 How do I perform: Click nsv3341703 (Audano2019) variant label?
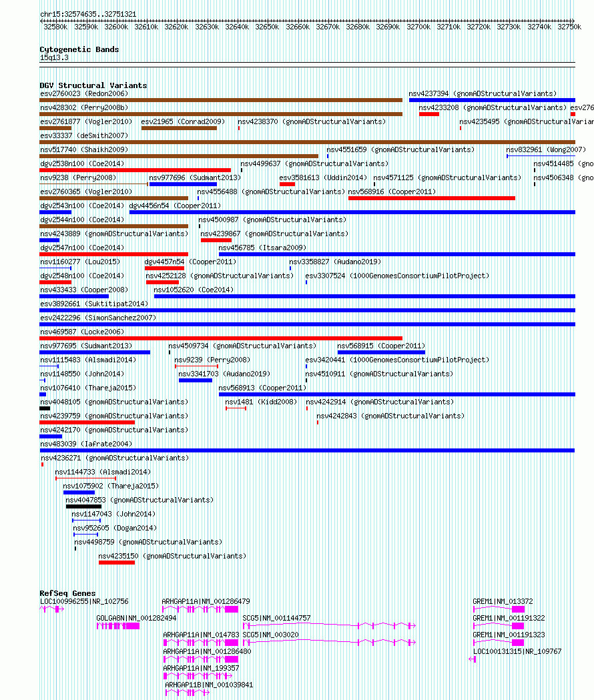(x=224, y=374)
